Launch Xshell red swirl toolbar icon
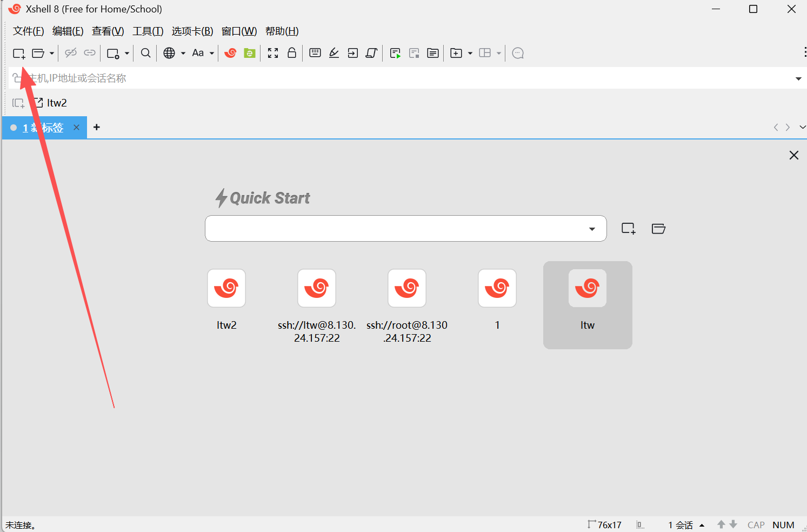This screenshot has height=532, width=807. [x=230, y=53]
